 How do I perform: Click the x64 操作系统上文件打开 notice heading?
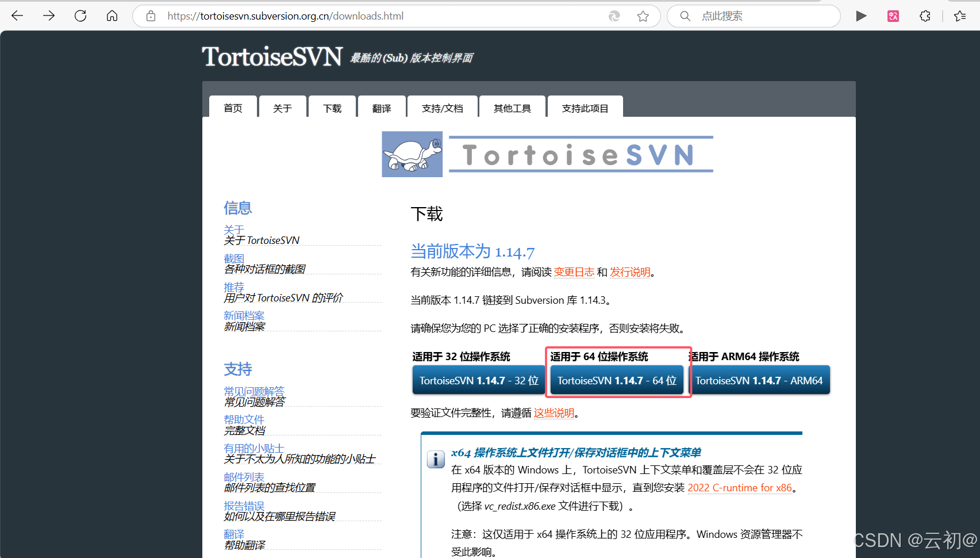[576, 453]
